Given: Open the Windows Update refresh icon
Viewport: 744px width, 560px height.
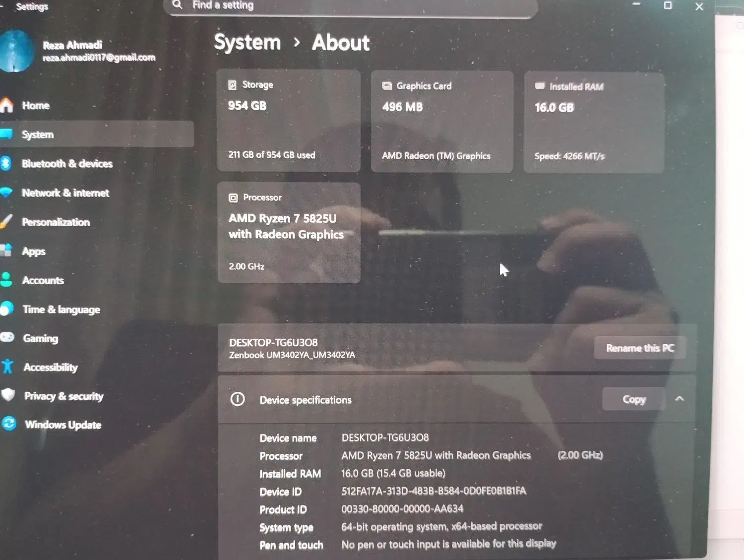Looking at the screenshot, I should pyautogui.click(x=7, y=425).
